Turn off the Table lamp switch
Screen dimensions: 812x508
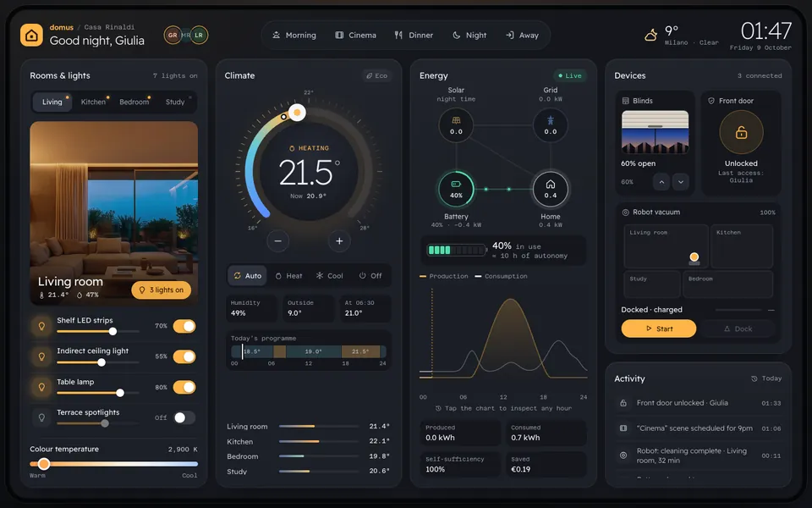pos(184,387)
